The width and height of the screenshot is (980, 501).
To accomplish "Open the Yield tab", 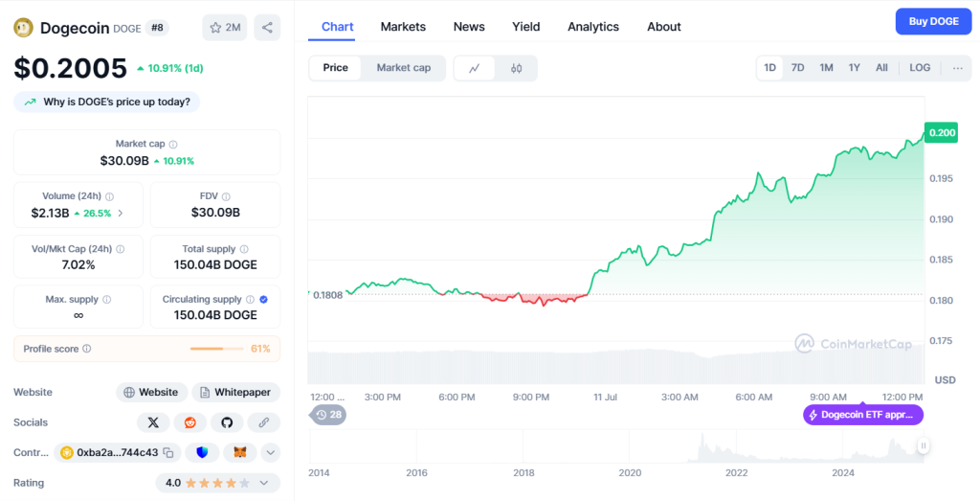I will tap(526, 27).
